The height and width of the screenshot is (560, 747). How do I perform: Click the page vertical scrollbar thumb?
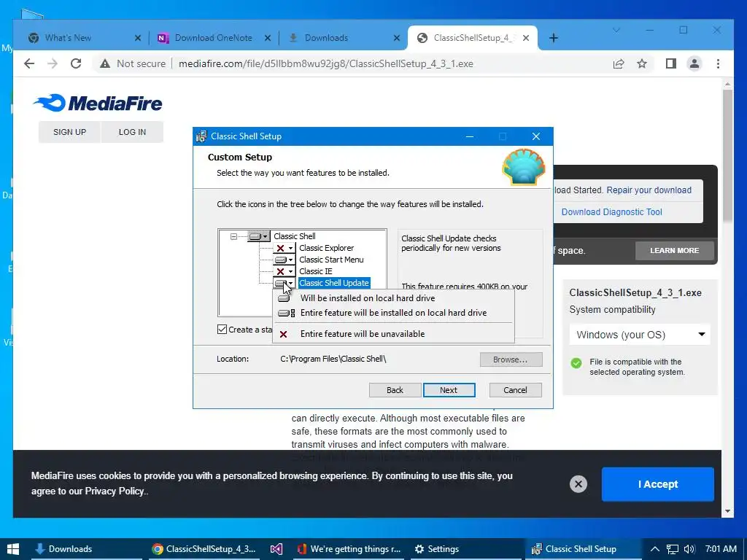coord(727,155)
